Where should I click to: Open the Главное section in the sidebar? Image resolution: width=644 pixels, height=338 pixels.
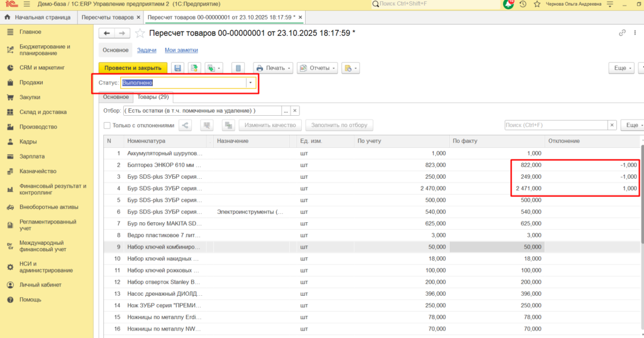pyautogui.click(x=30, y=32)
